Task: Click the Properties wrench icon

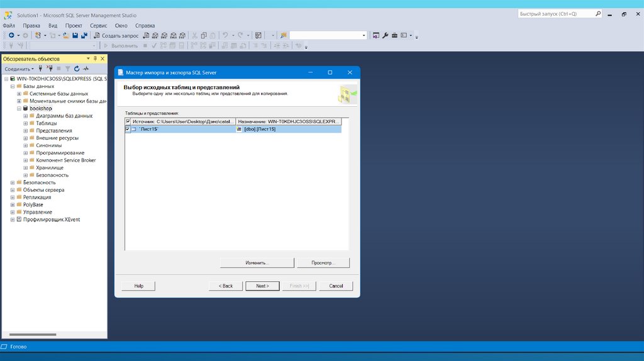Action: coord(386,35)
